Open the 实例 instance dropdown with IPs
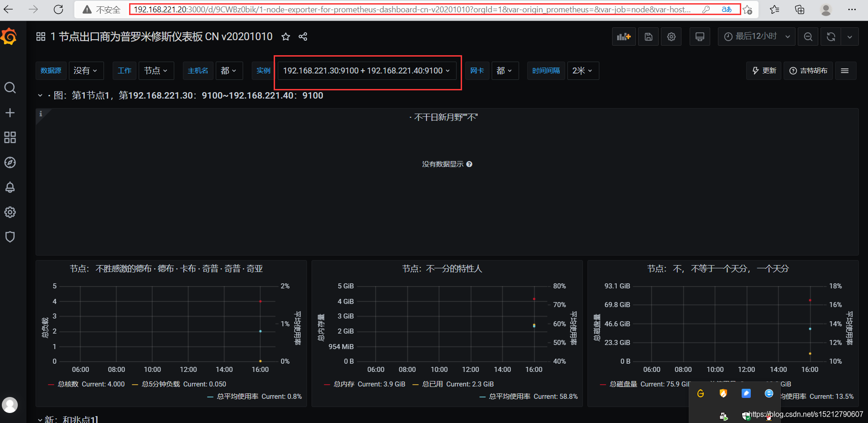The width and height of the screenshot is (868, 423). 367,71
